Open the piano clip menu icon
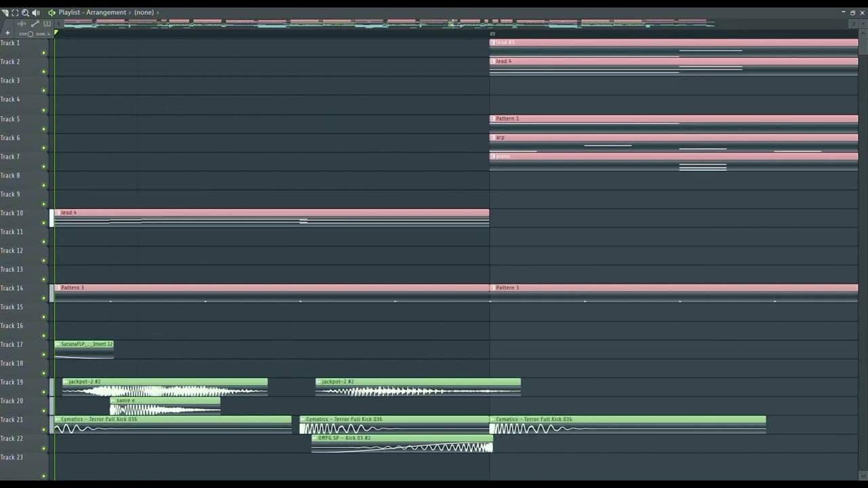This screenshot has height=488, width=868. pos(492,157)
